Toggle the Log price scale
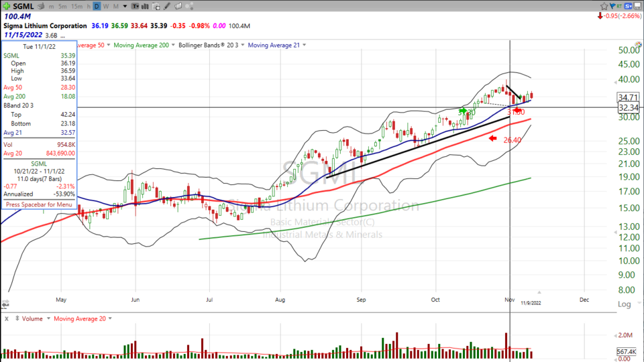Viewport: 644px width, 362px height. pos(623,304)
